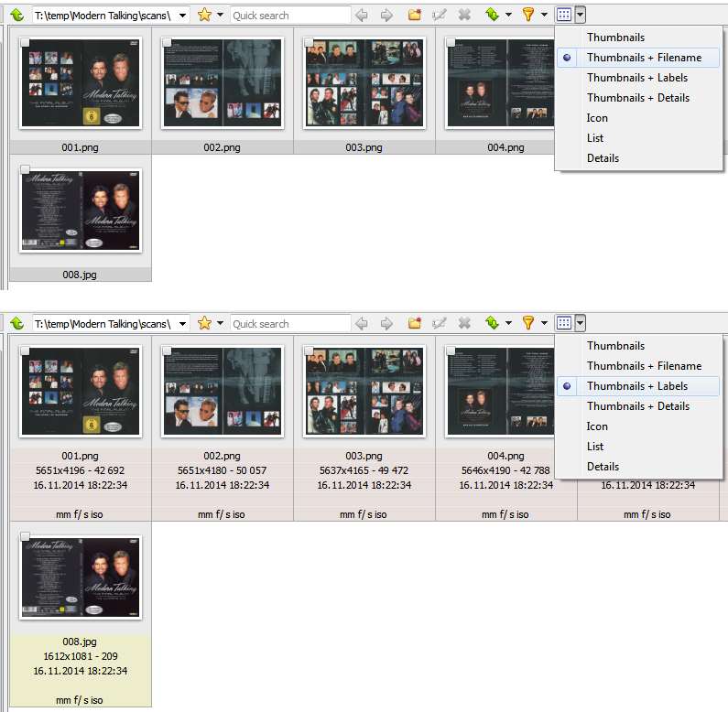Navigate forward in lower panel toolbar
This screenshot has width=728, height=712.
(386, 323)
